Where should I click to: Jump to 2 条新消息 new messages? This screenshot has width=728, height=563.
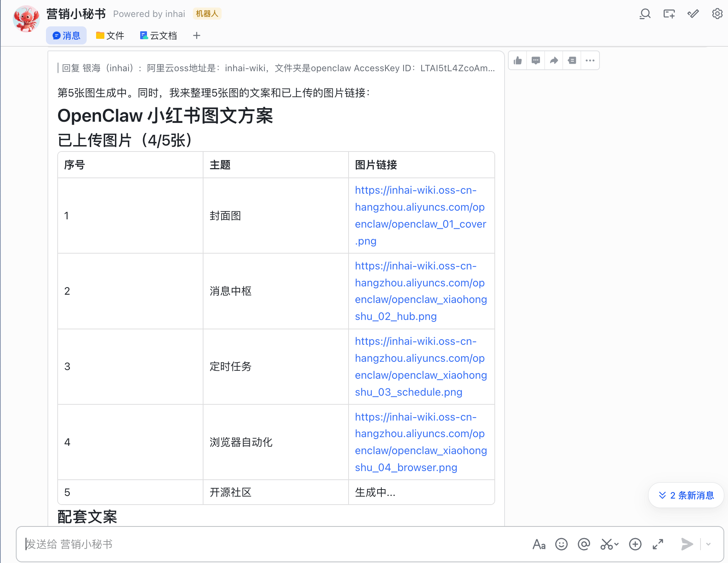(x=686, y=495)
